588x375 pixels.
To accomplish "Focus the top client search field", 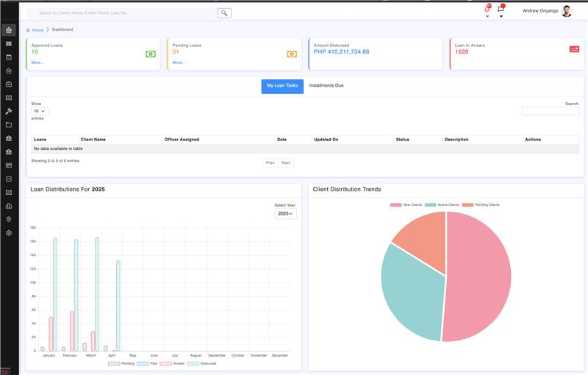I will click(x=123, y=13).
